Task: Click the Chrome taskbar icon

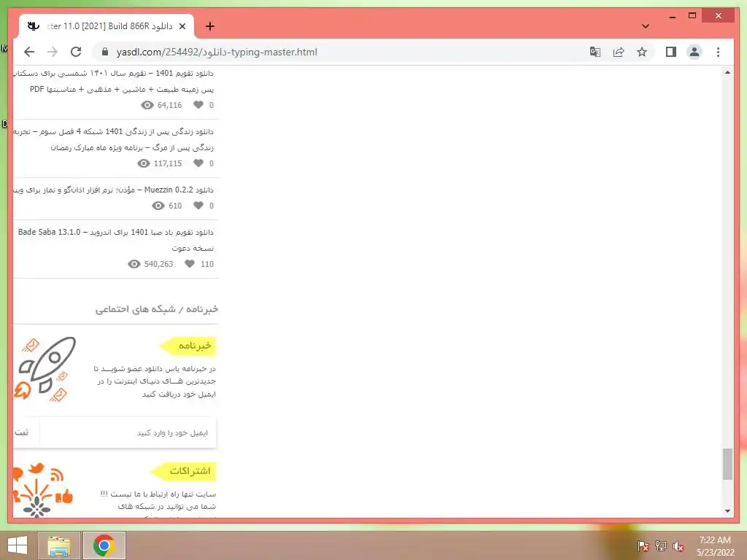Action: [x=104, y=545]
